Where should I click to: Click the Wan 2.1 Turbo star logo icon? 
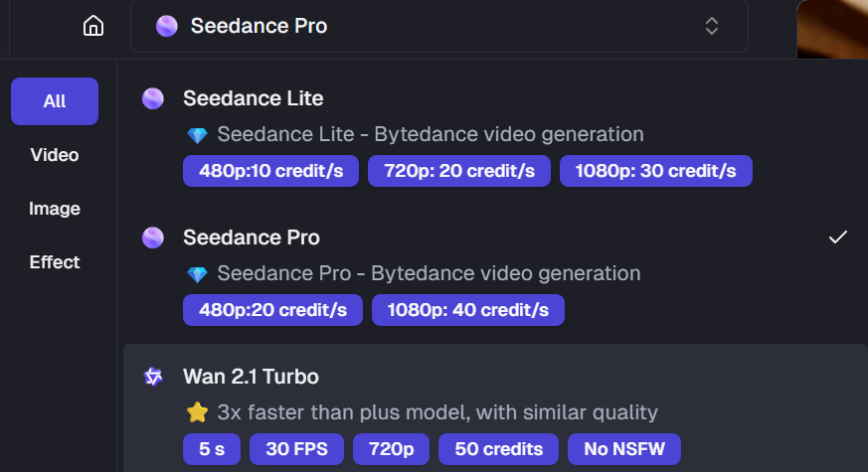pos(153,377)
